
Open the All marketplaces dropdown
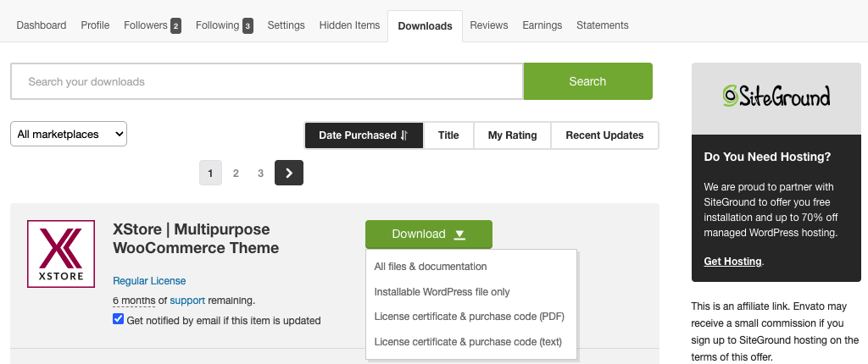pos(69,134)
